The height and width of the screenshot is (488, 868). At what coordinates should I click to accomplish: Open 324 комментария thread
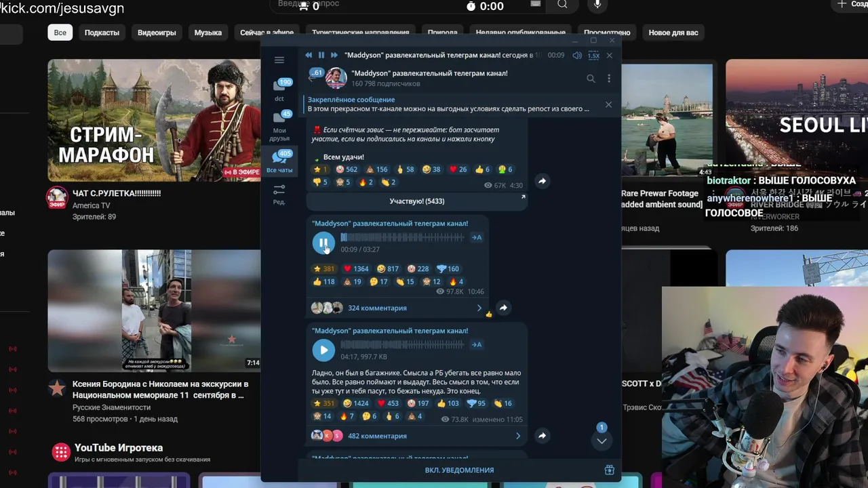pyautogui.click(x=377, y=308)
